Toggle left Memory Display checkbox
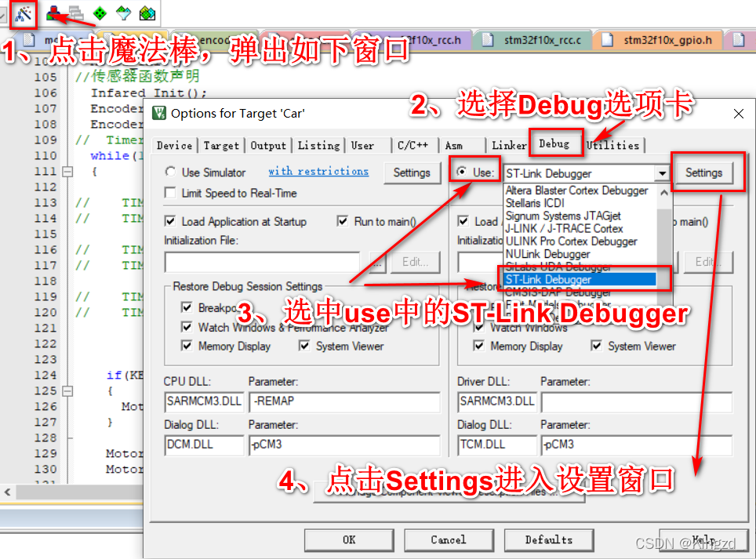This screenshot has height=559, width=756. pyautogui.click(x=187, y=346)
